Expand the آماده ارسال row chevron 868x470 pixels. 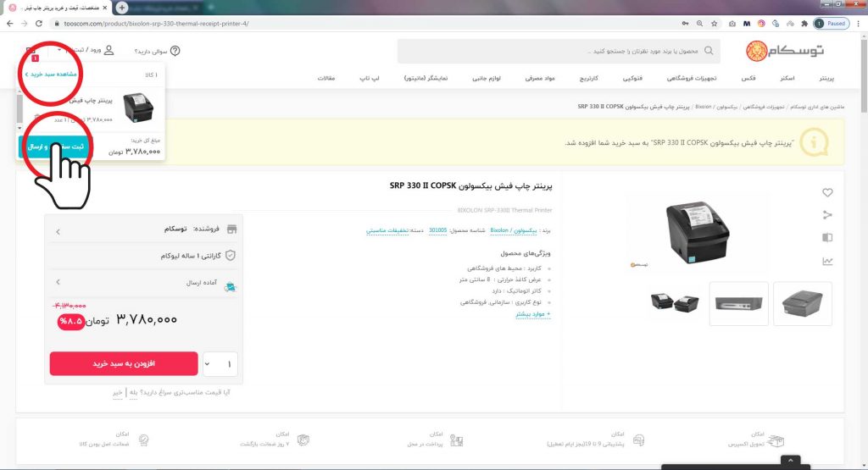pyautogui.click(x=58, y=282)
